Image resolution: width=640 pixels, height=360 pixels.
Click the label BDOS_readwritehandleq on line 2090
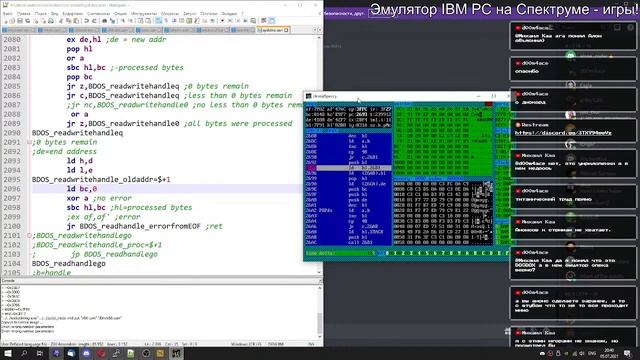[x=77, y=133]
